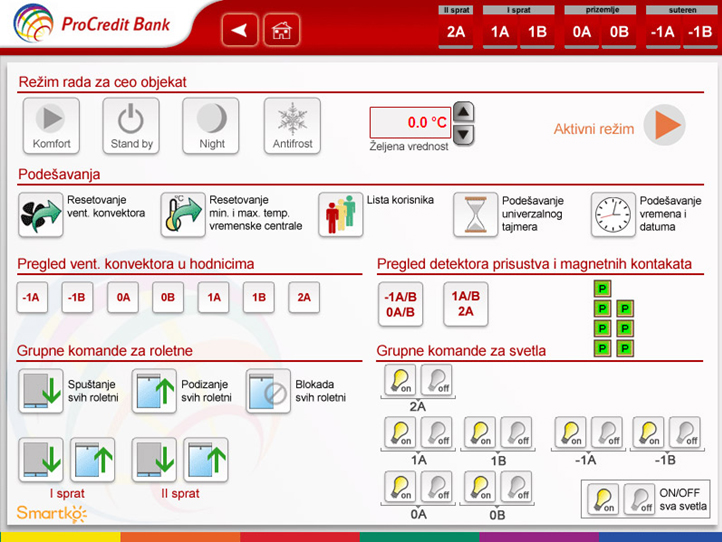
Task: View corridor fan convectors for 1B
Action: 258,297
